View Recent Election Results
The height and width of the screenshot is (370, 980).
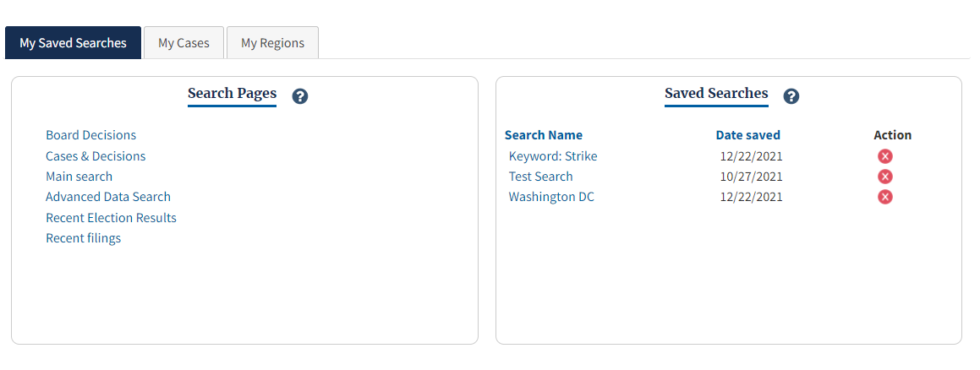pyautogui.click(x=111, y=218)
